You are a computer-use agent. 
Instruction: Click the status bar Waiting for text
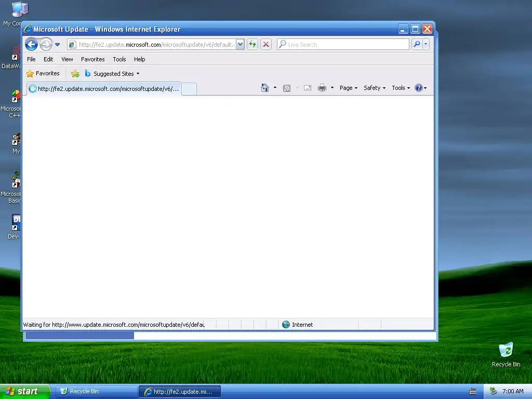pyautogui.click(x=114, y=325)
